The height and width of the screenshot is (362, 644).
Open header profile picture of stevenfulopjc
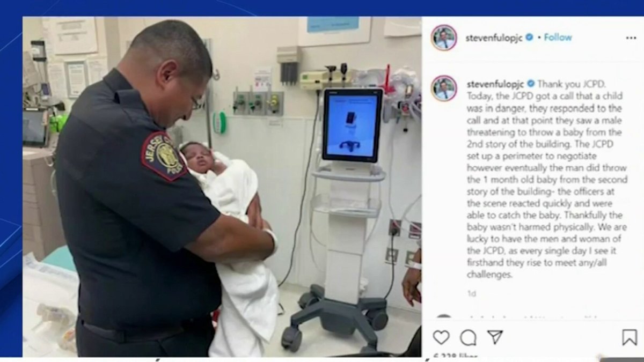pos(444,38)
